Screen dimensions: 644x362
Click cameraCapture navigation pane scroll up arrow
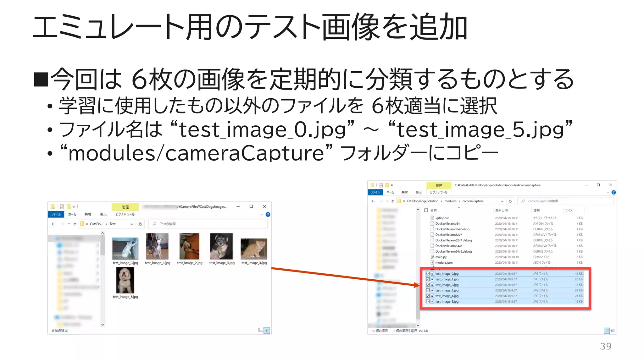[418, 210]
